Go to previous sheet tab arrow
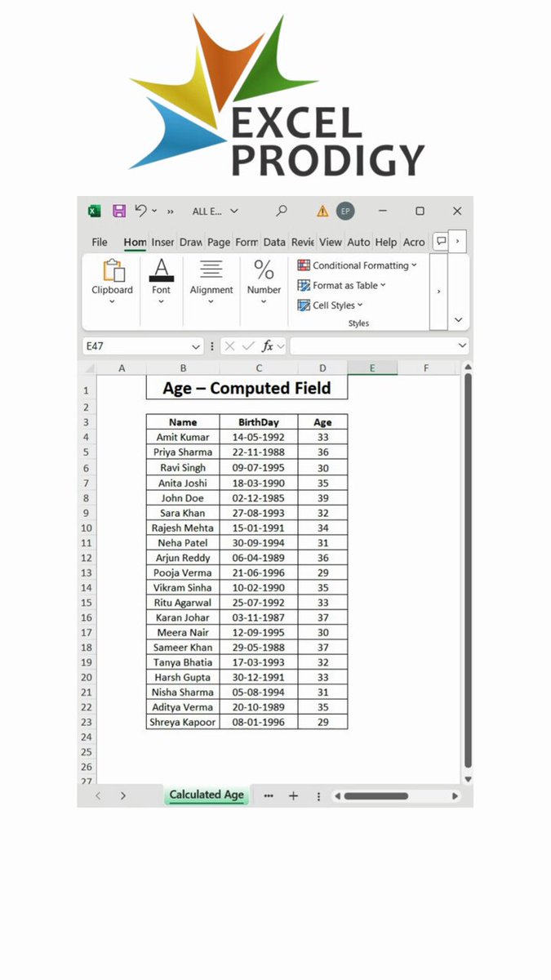Viewport: 551px width, 980px height. pyautogui.click(x=98, y=795)
